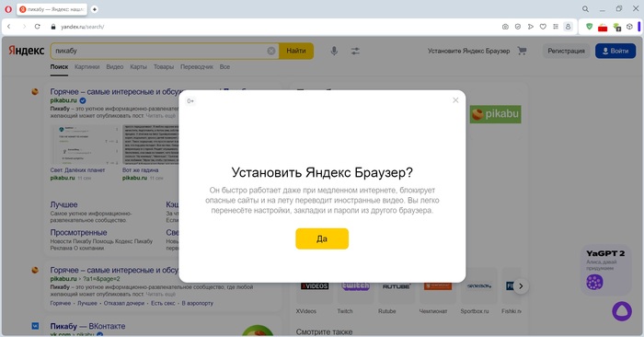
Task: Click the green shield extension icon
Action: click(x=590, y=27)
